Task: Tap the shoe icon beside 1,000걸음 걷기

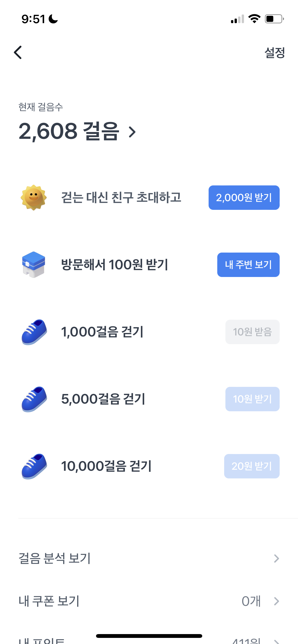Action: click(x=34, y=332)
